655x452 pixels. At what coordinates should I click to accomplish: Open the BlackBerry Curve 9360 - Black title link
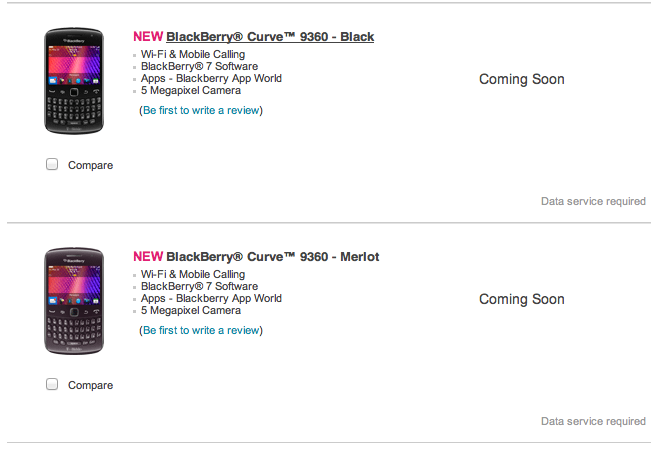click(270, 37)
